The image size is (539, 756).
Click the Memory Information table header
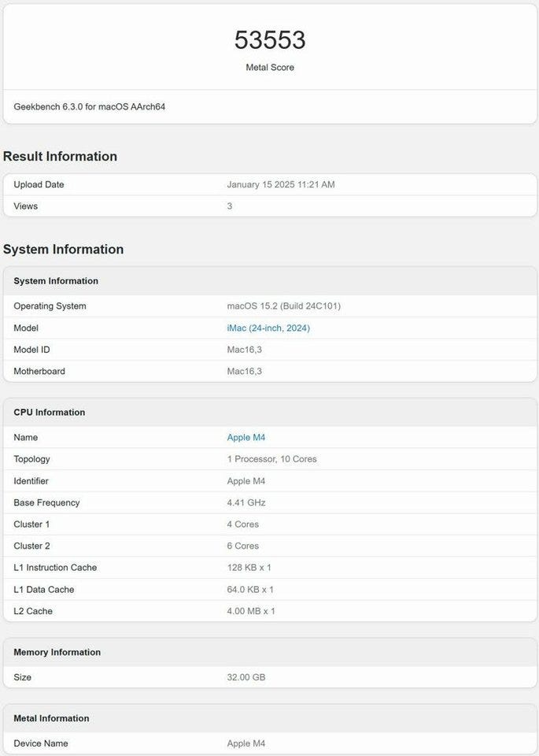point(57,652)
